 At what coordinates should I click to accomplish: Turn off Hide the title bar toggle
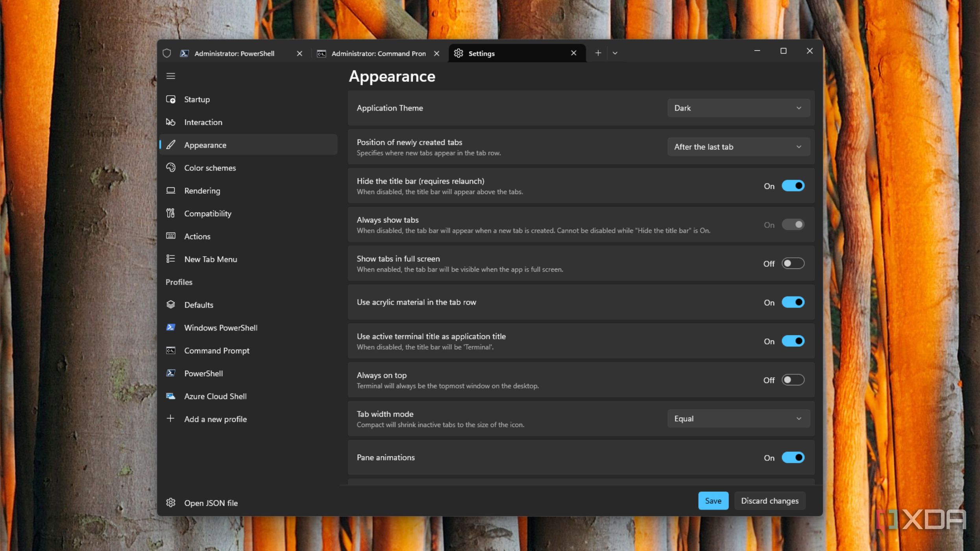point(793,186)
